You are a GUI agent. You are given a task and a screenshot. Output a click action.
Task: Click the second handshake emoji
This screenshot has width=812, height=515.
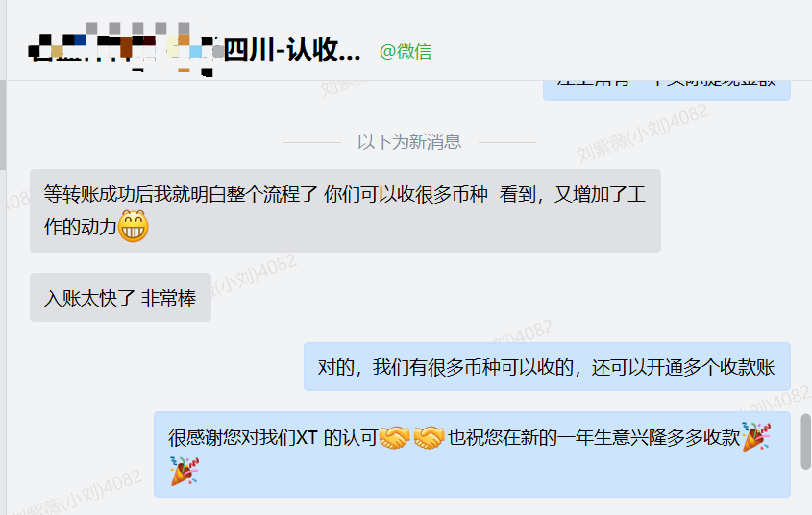point(429,438)
